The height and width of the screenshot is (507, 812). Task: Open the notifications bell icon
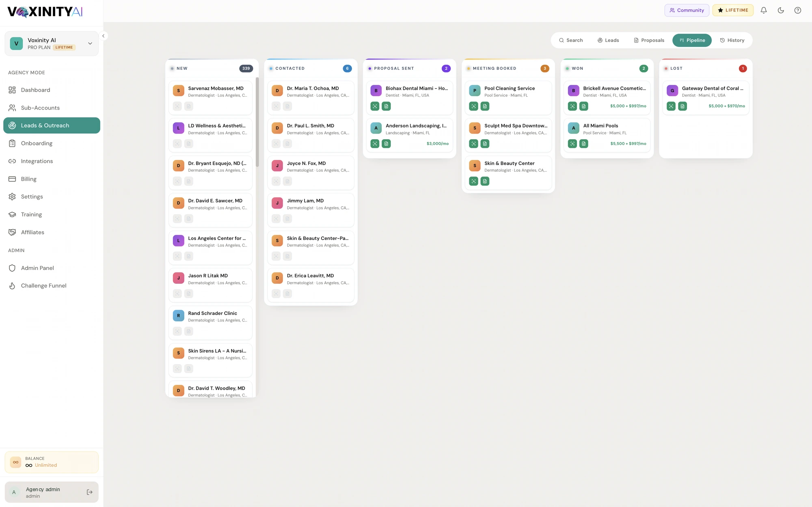(763, 10)
